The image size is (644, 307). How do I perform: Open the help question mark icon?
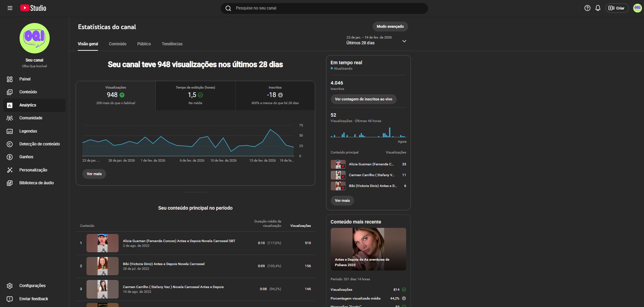(x=587, y=8)
